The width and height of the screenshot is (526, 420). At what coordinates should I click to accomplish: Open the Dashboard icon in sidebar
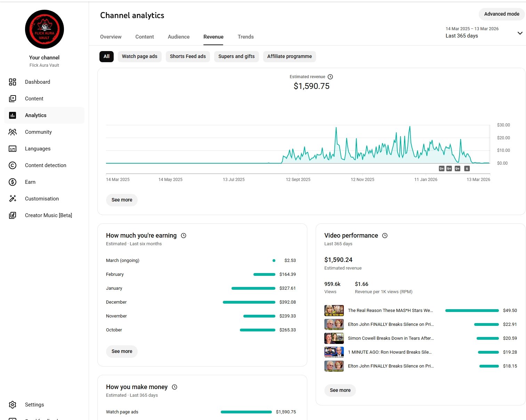[x=13, y=82]
